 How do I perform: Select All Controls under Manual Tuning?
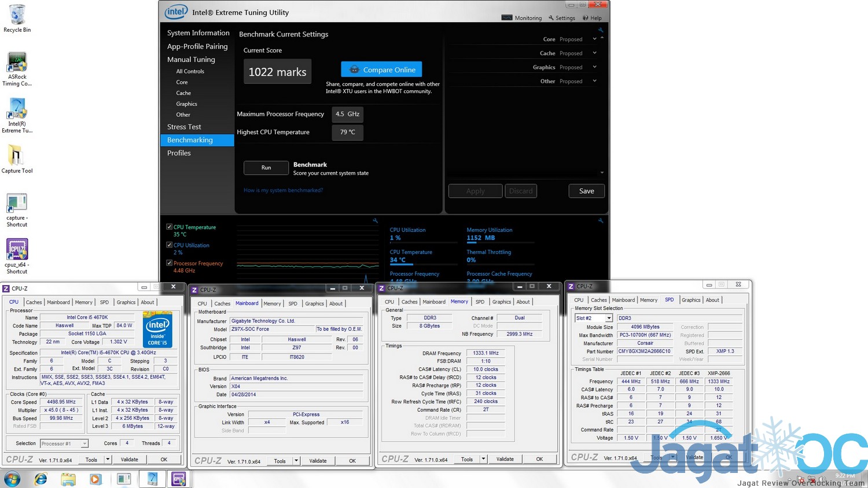190,71
